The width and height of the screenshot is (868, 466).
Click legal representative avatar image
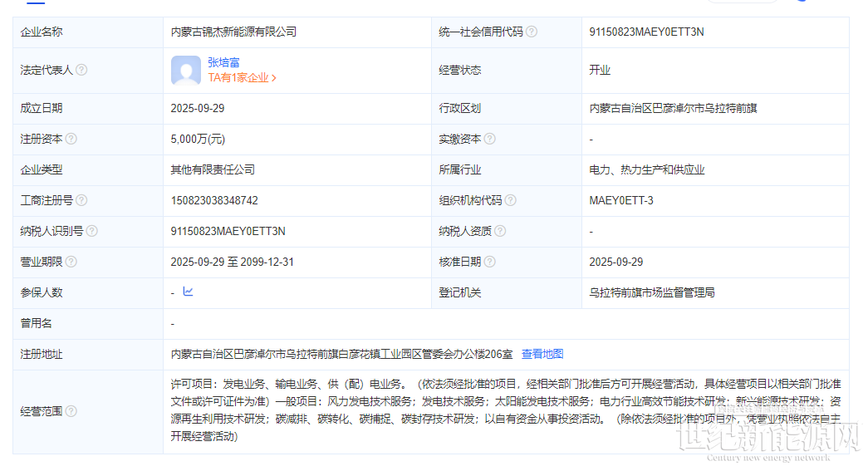coord(185,71)
